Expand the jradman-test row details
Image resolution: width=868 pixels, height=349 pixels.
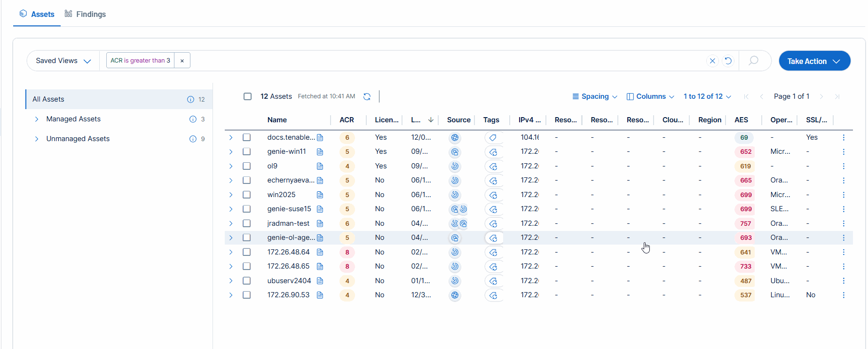(x=231, y=223)
